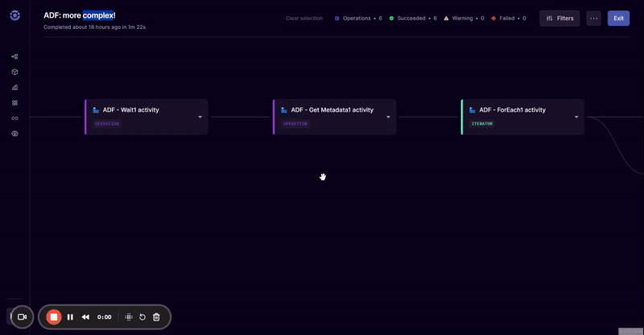Image resolution: width=644 pixels, height=335 pixels.
Task: Filter by Warning status
Action: click(464, 19)
